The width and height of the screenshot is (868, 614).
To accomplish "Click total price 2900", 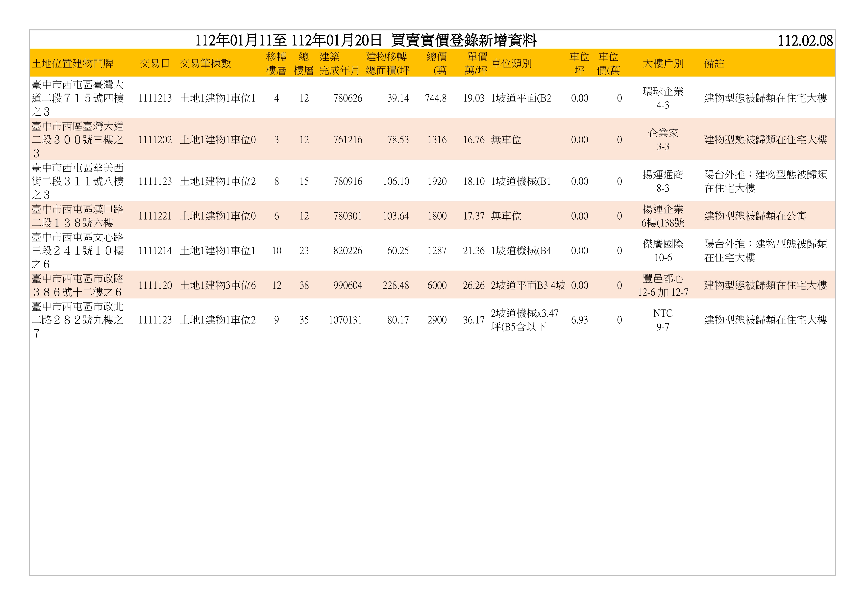I will pos(437,320).
